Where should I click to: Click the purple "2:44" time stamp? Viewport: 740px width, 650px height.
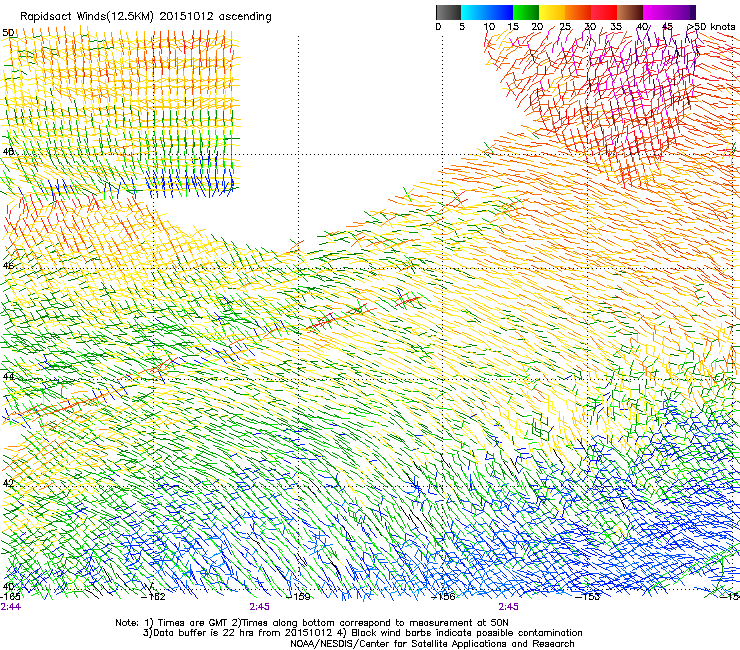[x=10, y=607]
